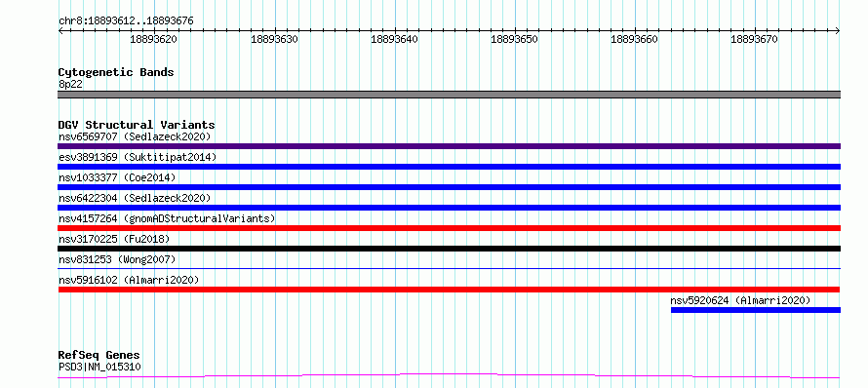Select the red nsv4157264 gnomAD variant bar
The image size is (868, 388).
click(449, 228)
